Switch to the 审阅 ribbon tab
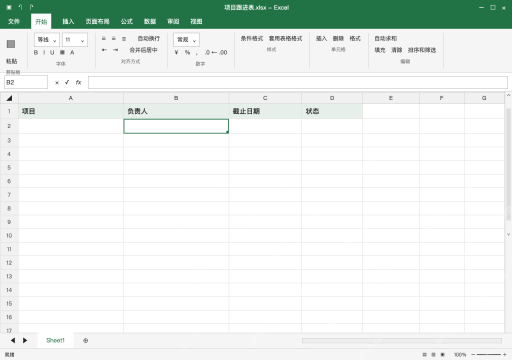The height and width of the screenshot is (360, 512). [173, 22]
